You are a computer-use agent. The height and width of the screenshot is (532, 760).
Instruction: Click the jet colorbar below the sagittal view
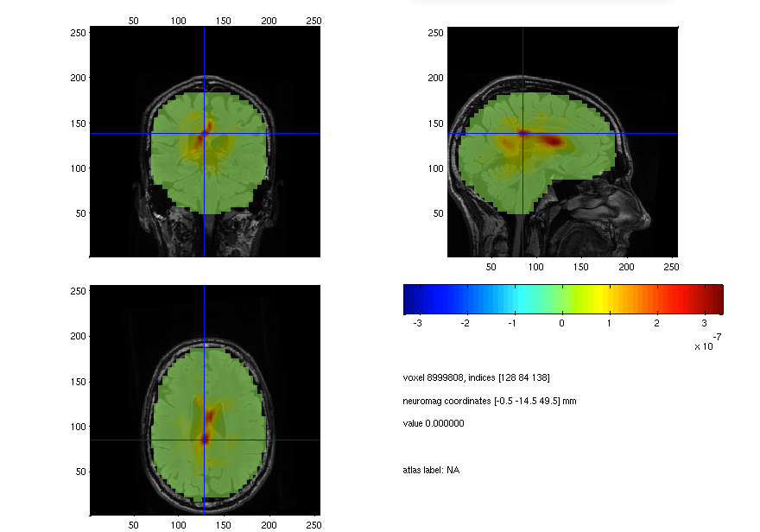(563, 300)
